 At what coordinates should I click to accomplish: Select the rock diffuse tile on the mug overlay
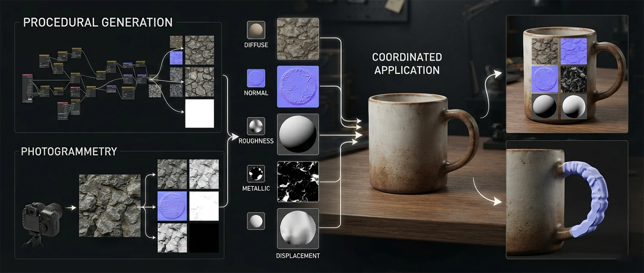click(545, 51)
